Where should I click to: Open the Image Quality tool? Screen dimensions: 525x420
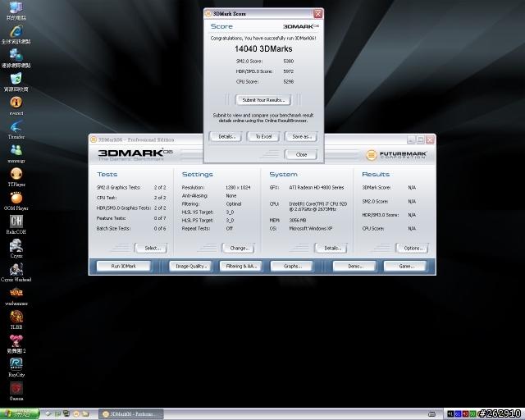[190, 267]
